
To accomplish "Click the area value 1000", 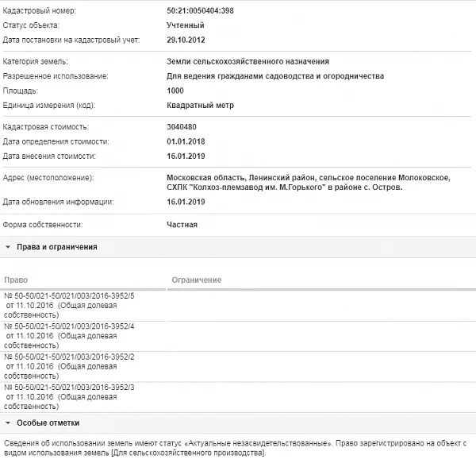I will 176,91.
